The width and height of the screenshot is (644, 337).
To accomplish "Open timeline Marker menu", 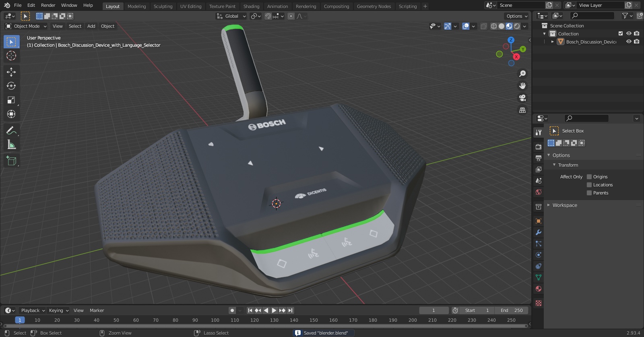I will coord(97,310).
